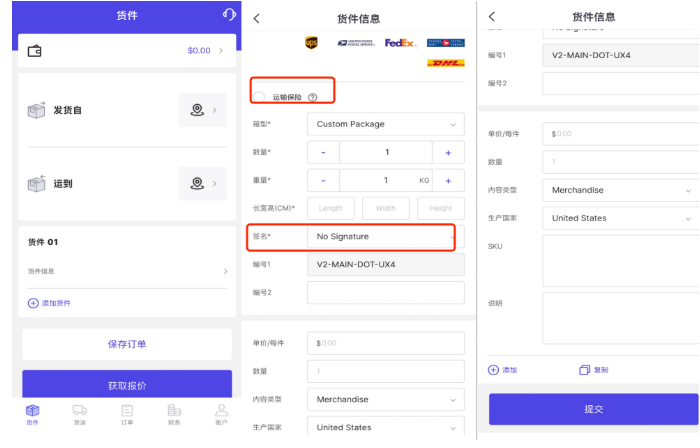Choose the UPS carrier logo

311,43
